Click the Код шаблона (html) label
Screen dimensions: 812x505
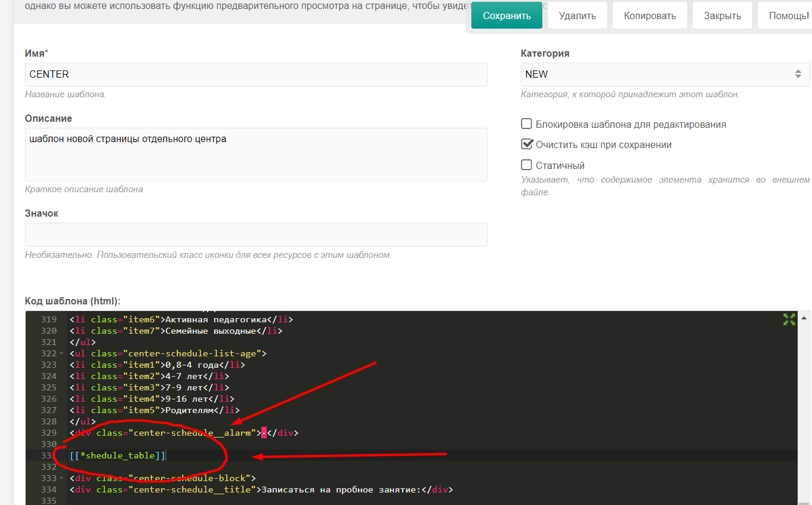click(x=73, y=301)
